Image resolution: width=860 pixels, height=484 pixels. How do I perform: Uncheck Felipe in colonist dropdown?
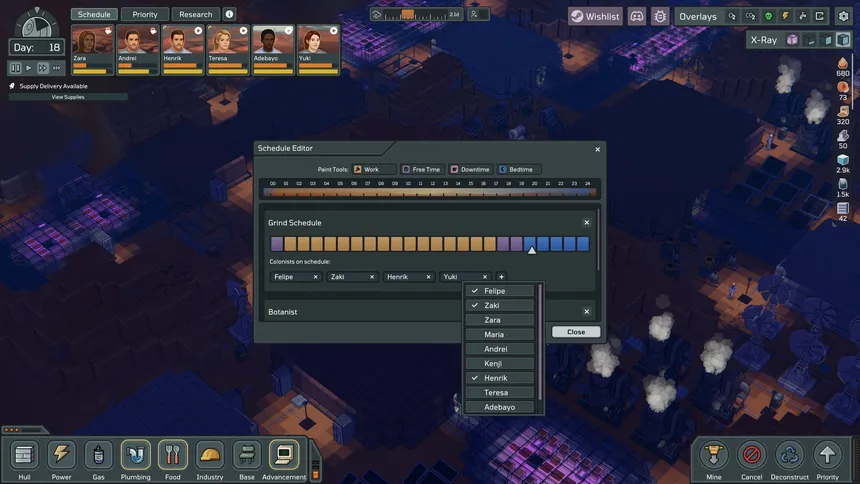[500, 291]
